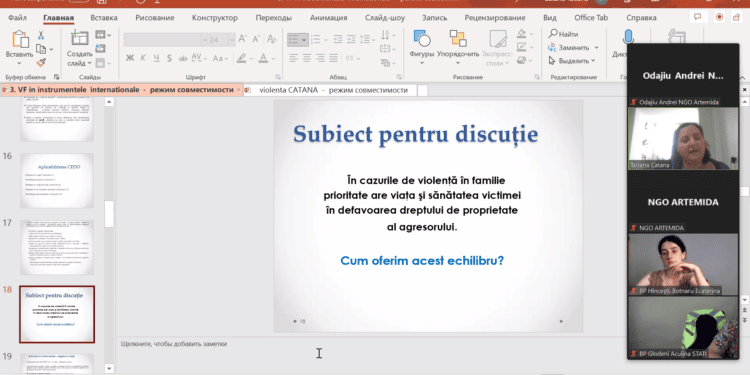
Task: Apply strikethrough ab icon
Action: click(x=183, y=58)
